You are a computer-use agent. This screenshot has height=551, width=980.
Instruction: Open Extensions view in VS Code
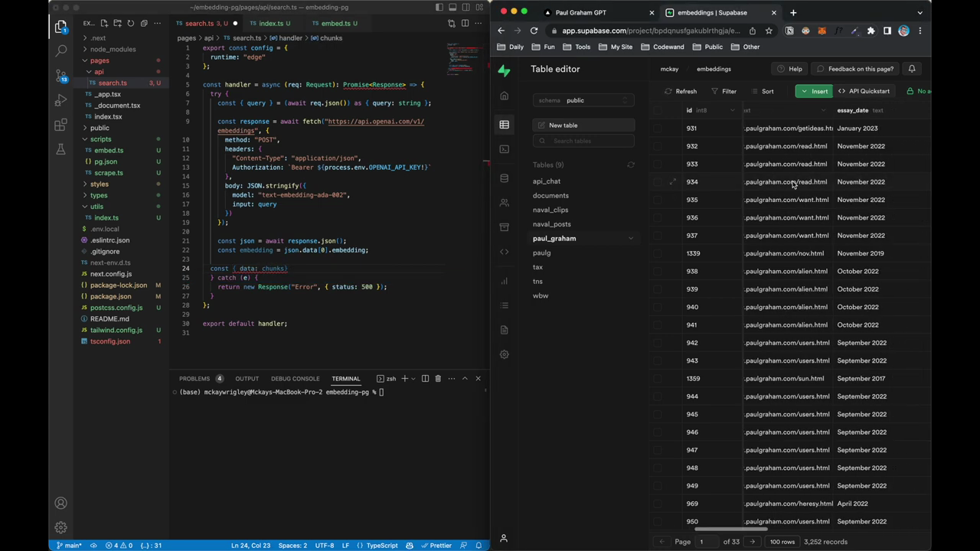click(x=60, y=125)
